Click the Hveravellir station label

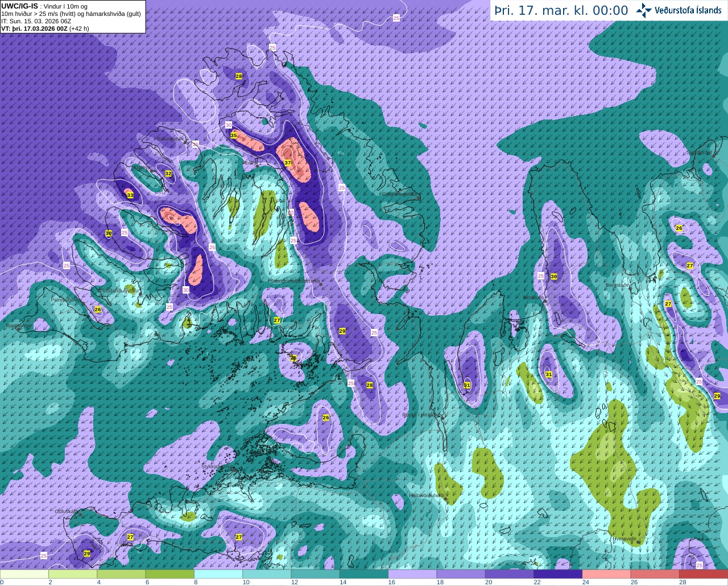pyautogui.click(x=624, y=539)
